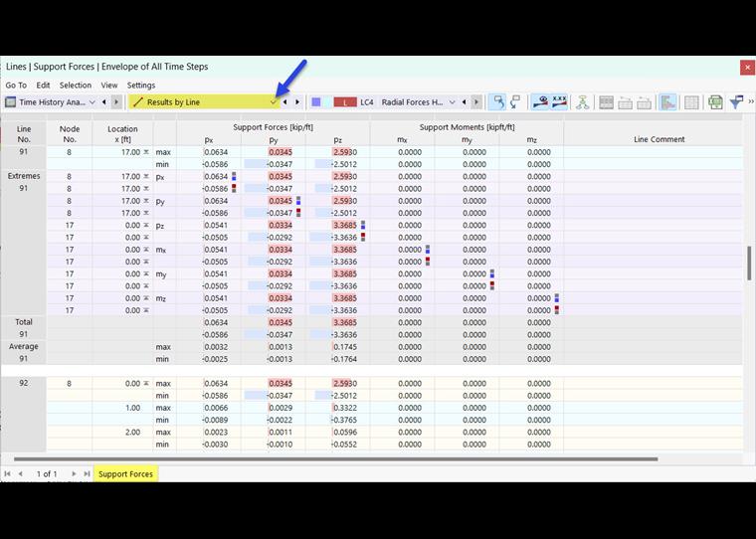The image size is (756, 539).
Task: Click the Time History Analysis table icon
Action: (10, 102)
